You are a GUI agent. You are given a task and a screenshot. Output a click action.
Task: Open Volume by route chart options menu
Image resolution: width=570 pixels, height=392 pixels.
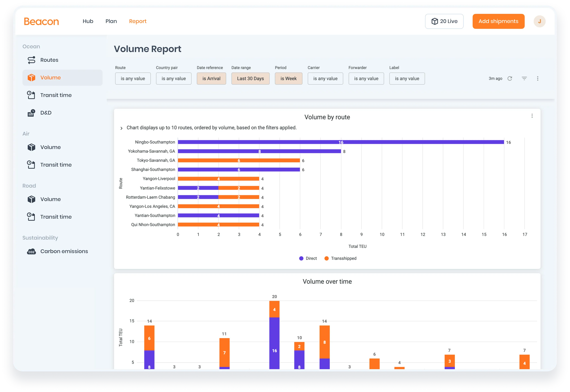(532, 116)
